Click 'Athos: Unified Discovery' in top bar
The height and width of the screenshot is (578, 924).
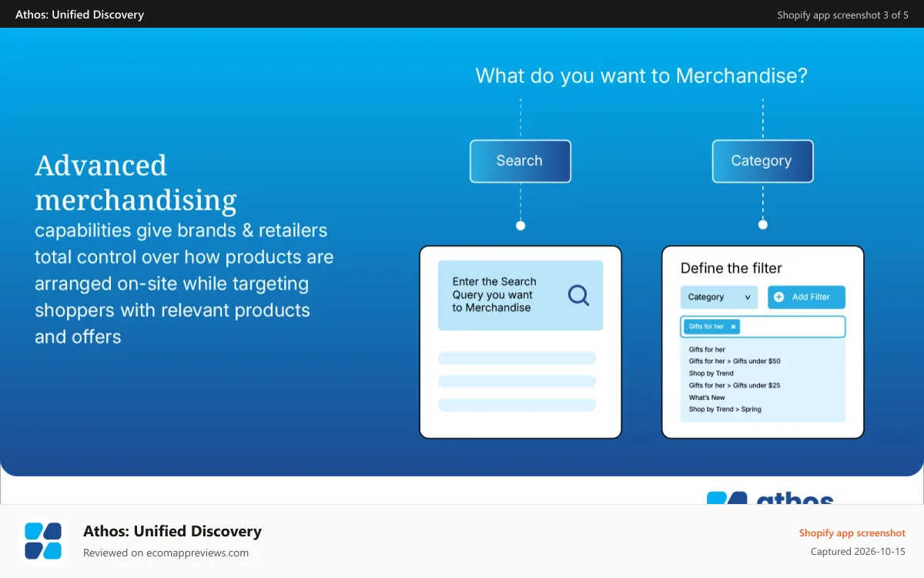(79, 15)
